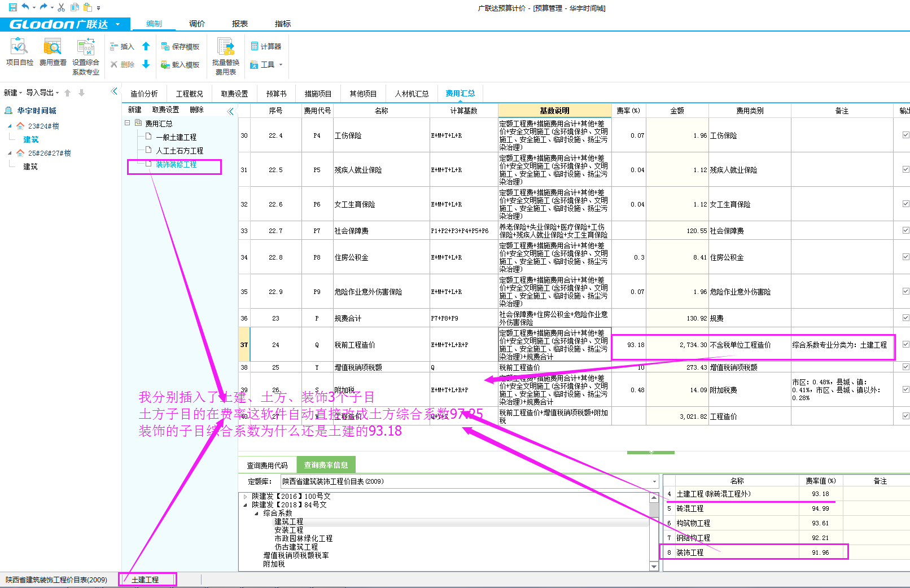Click the paste clipboard icon
The height and width of the screenshot is (588, 910).
pyautogui.click(x=88, y=7)
